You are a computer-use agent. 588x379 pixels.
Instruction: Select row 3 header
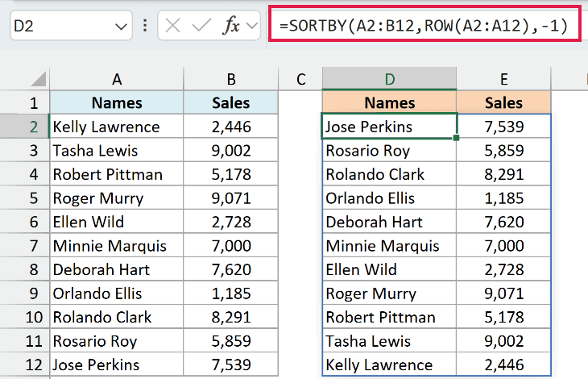tap(25, 151)
